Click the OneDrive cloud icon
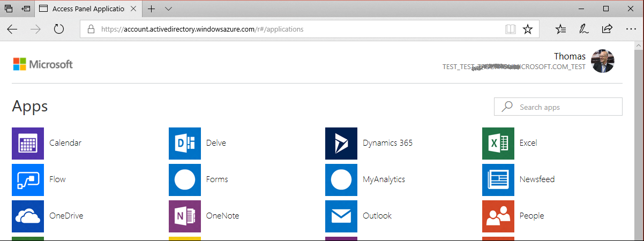 28,216
